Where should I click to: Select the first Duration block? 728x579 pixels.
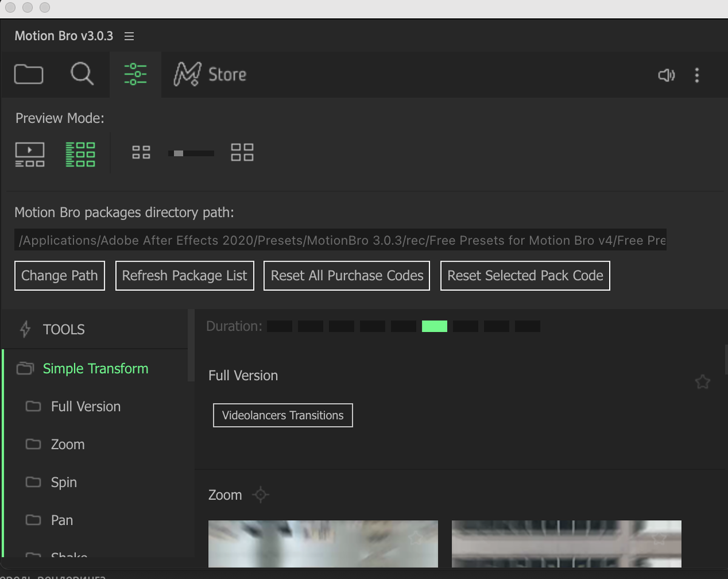coord(280,327)
